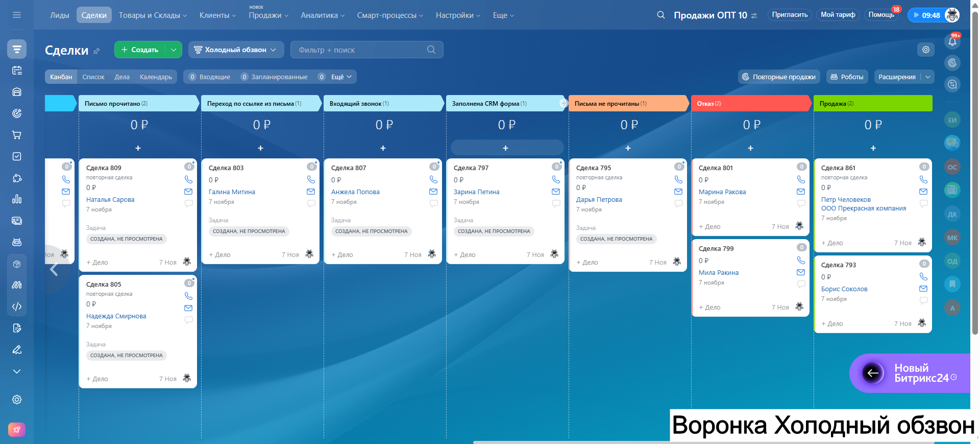The image size is (980, 444).
Task: Click the phone icon on Сделка 861 card
Action: [x=923, y=179]
